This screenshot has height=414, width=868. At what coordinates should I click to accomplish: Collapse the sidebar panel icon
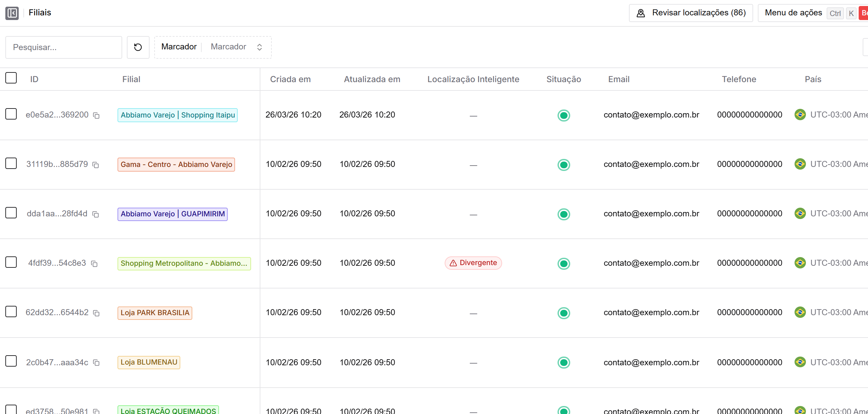(x=12, y=13)
